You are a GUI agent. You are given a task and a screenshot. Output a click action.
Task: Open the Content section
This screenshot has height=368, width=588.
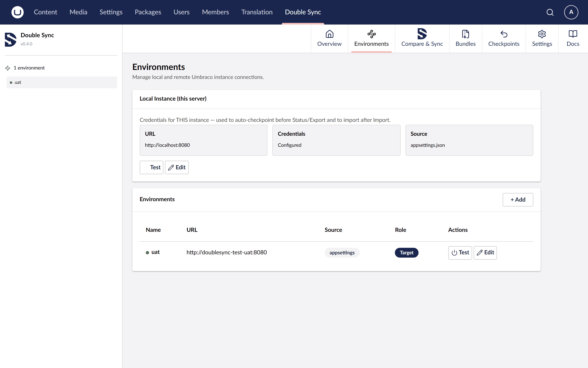point(46,12)
